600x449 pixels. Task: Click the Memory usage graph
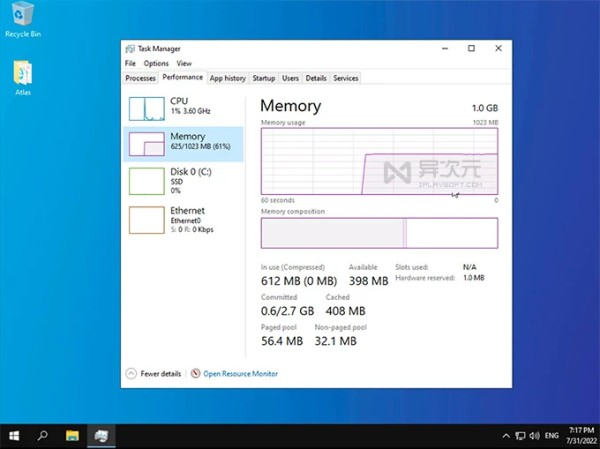(x=379, y=161)
